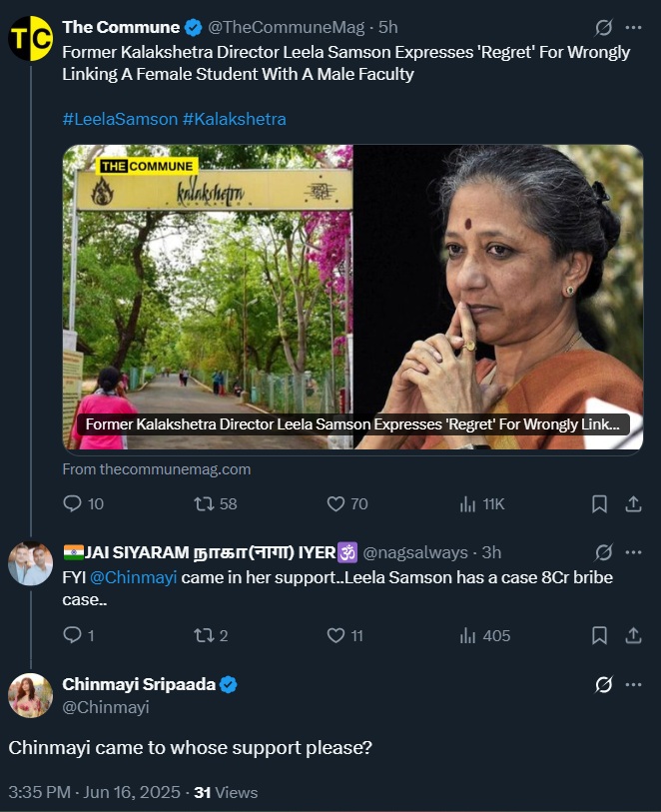
Task: Open more options on The Commune tweet
Action: click(x=633, y=27)
